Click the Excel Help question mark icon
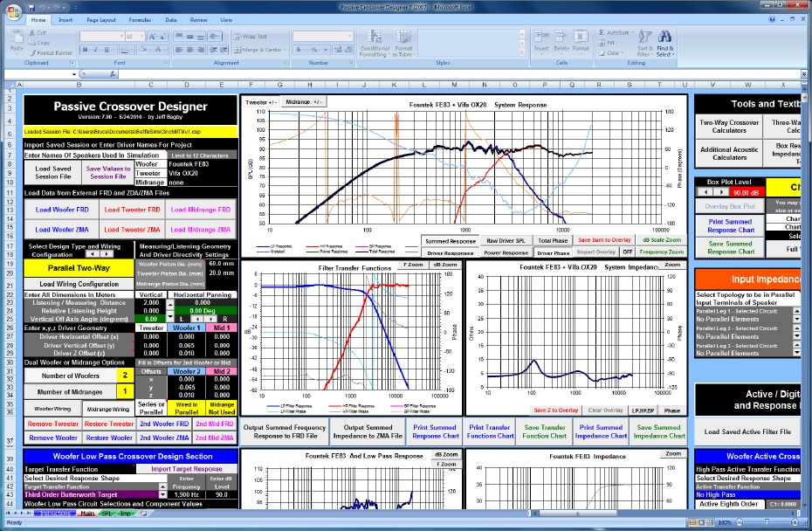Viewport: 812px width, 531px height. pyautogui.click(x=772, y=19)
